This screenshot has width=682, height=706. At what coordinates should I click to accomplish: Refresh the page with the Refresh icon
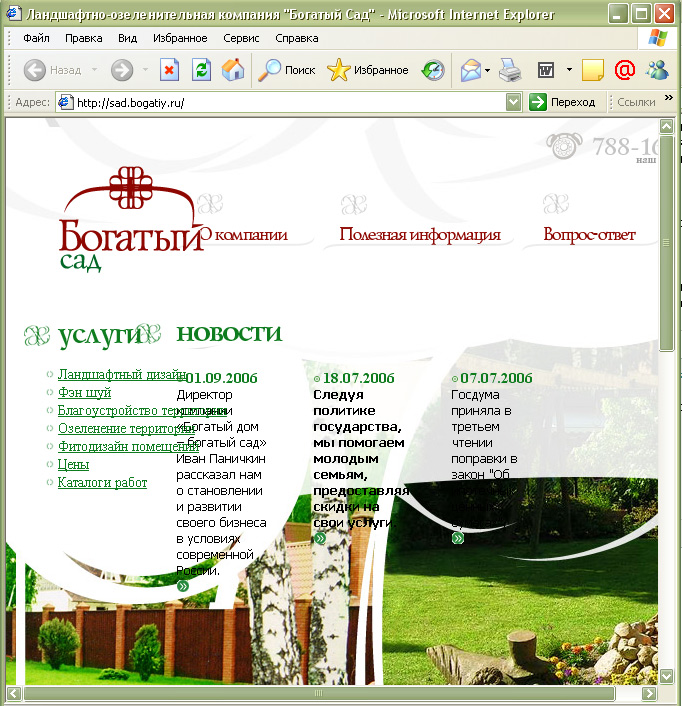click(201, 70)
